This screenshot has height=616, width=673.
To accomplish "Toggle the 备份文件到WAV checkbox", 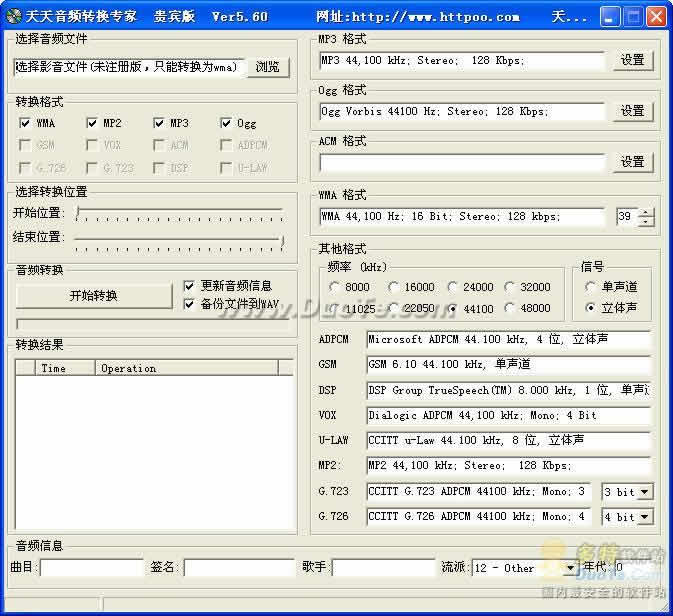I will pyautogui.click(x=189, y=304).
